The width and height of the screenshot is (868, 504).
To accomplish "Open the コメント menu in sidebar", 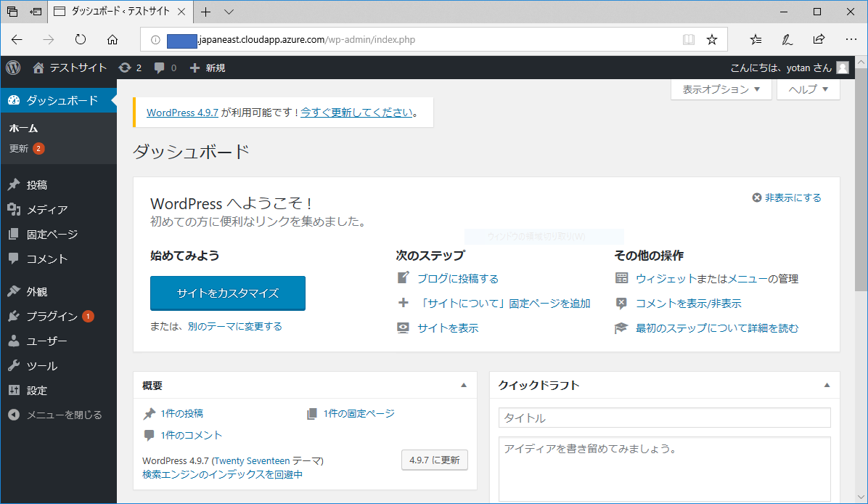I will (58, 259).
